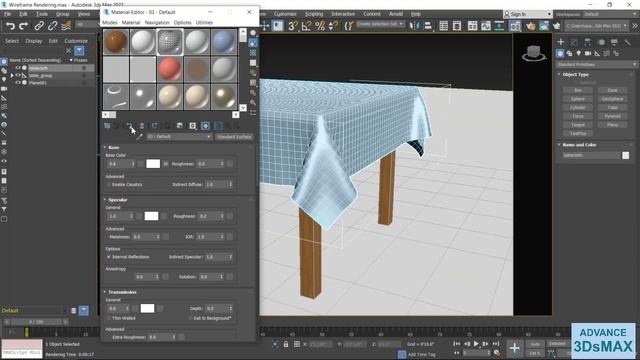
Task: Click the viewport ViewCube
Action: point(533,53)
